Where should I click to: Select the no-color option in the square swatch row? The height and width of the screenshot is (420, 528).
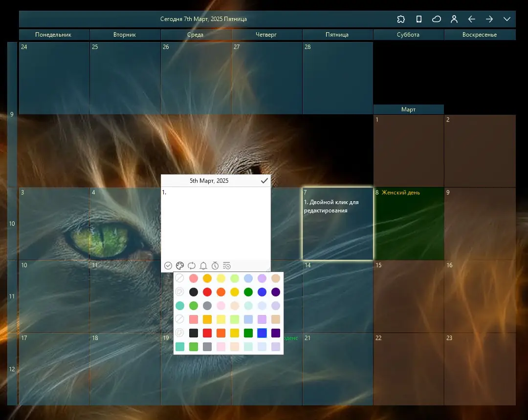tap(180, 319)
